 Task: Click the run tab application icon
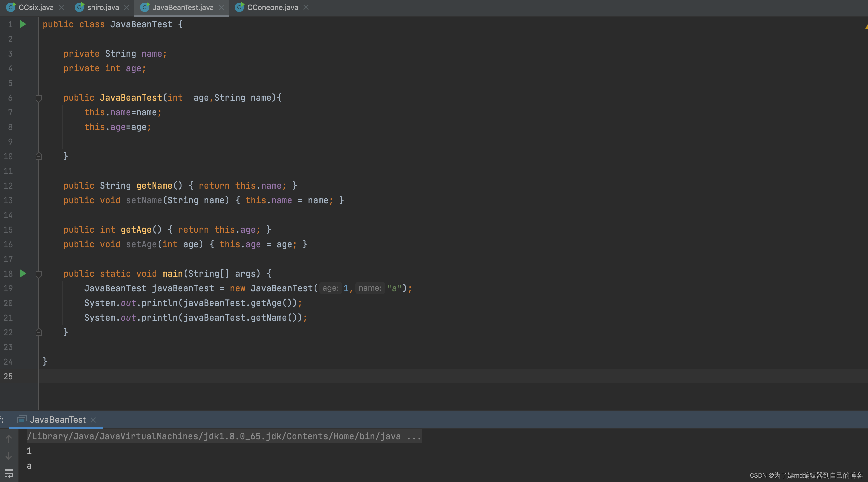point(22,420)
